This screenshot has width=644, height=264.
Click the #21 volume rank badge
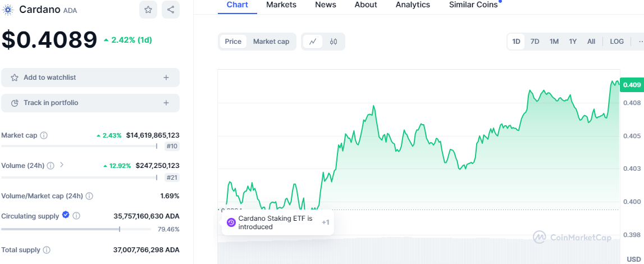click(172, 177)
